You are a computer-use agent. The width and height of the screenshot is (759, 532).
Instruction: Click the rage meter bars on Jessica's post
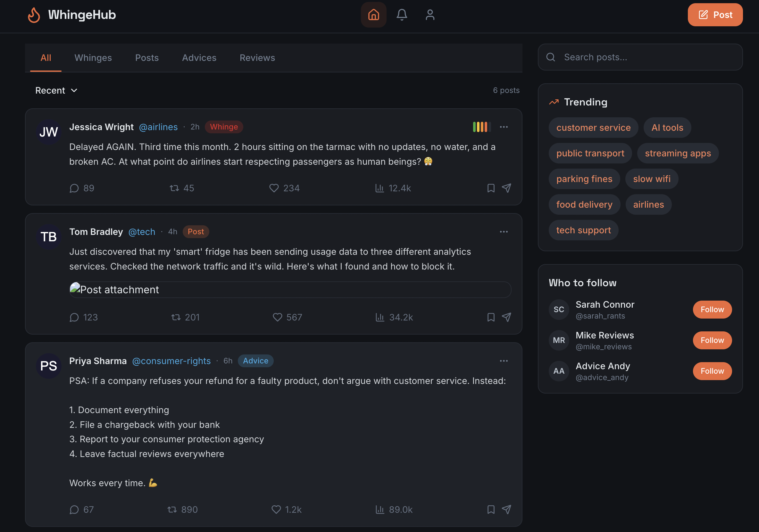tap(482, 127)
